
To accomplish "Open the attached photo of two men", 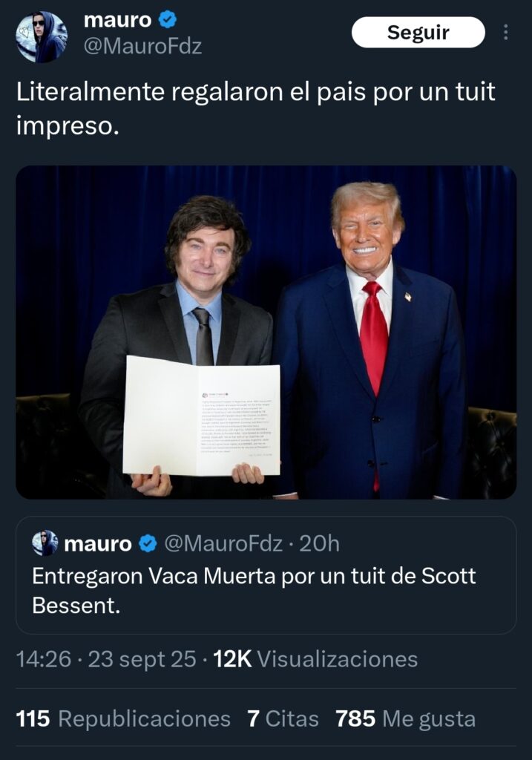I will tap(266, 332).
